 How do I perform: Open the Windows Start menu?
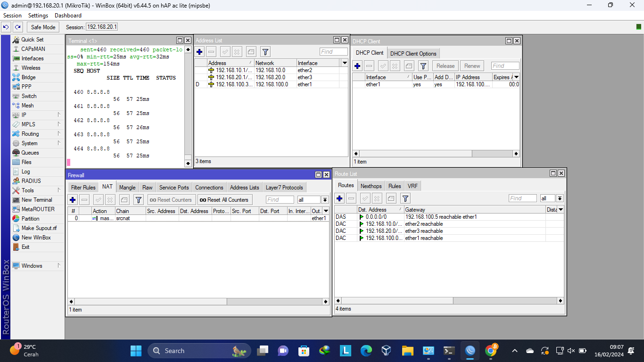pyautogui.click(x=136, y=351)
